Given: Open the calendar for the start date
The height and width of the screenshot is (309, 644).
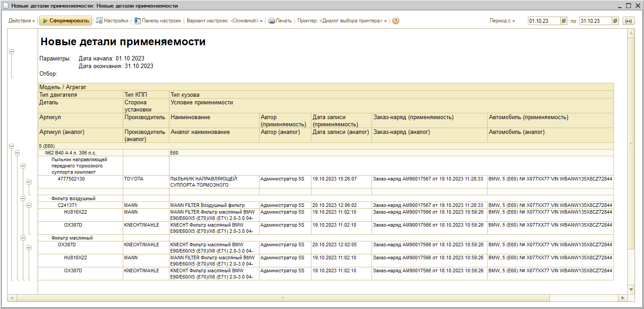Looking at the screenshot, I should [564, 21].
